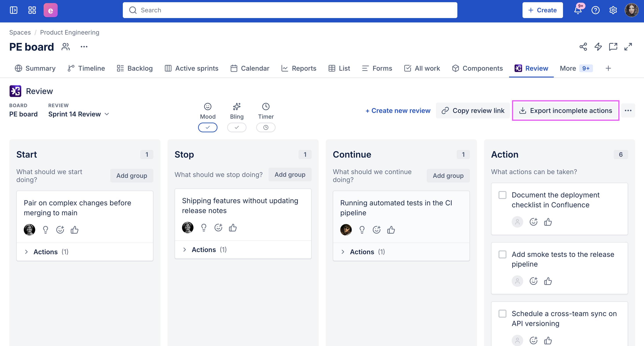The width and height of the screenshot is (644, 346).
Task: Open the settings gear icon
Action: click(x=613, y=10)
